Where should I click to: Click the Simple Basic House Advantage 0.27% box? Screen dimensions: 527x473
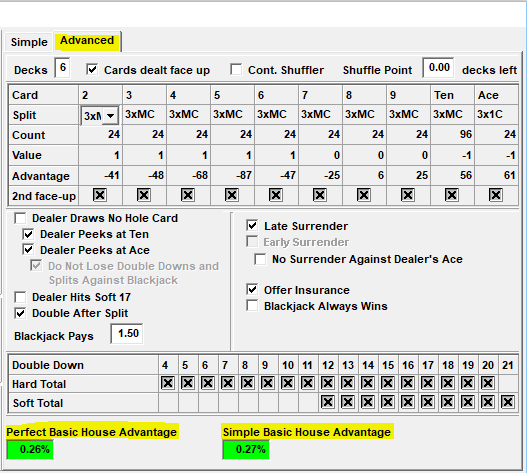point(246,449)
